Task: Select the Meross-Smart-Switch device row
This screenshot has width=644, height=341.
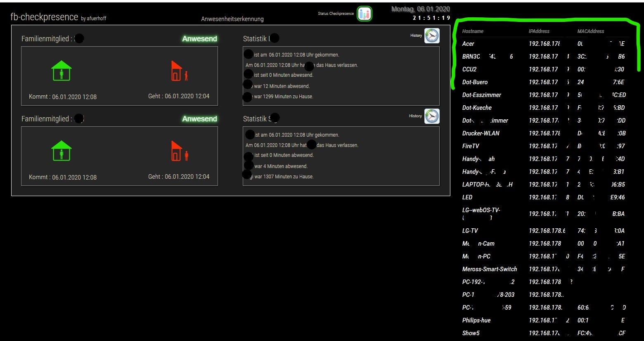Action: 544,269
